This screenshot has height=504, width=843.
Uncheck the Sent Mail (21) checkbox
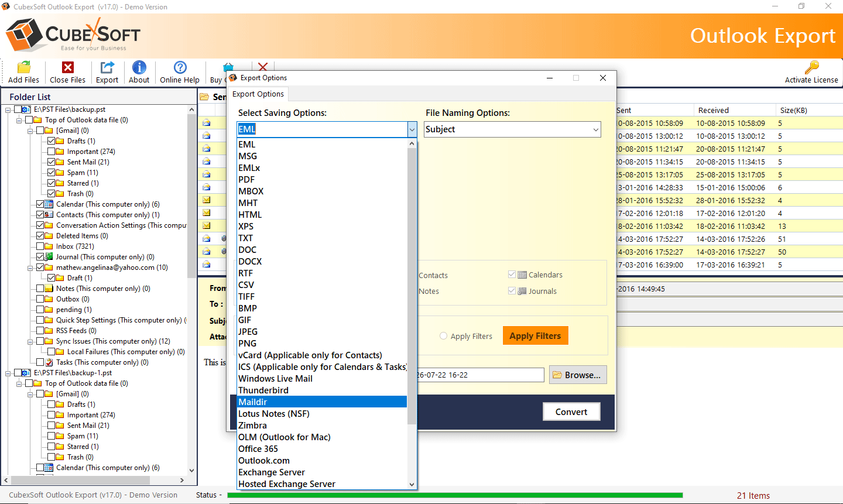52,162
